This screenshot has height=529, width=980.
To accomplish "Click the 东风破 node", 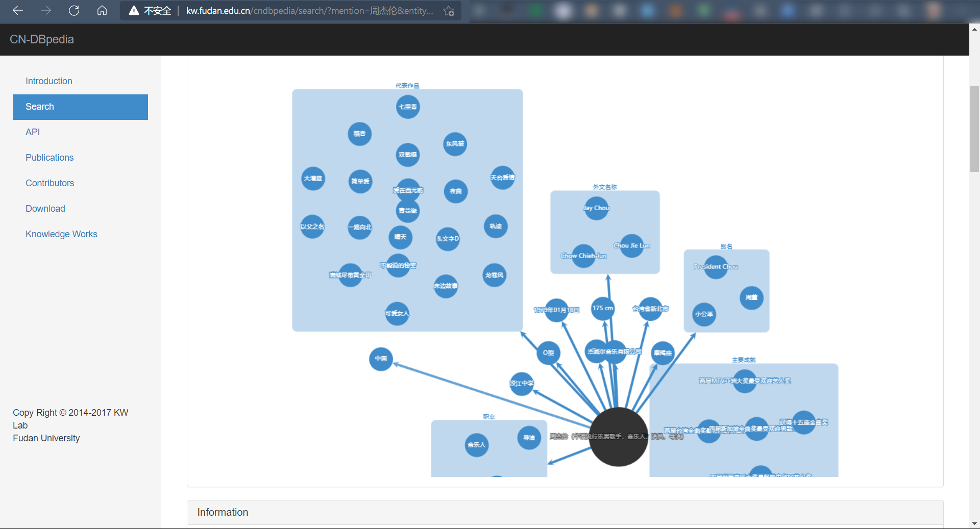I will tap(455, 144).
